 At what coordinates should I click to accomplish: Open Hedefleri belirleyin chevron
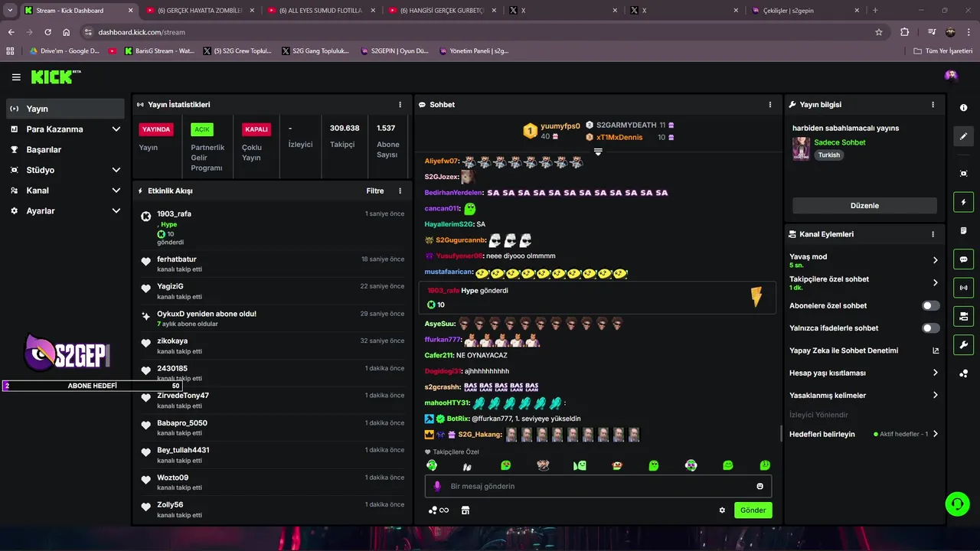936,434
